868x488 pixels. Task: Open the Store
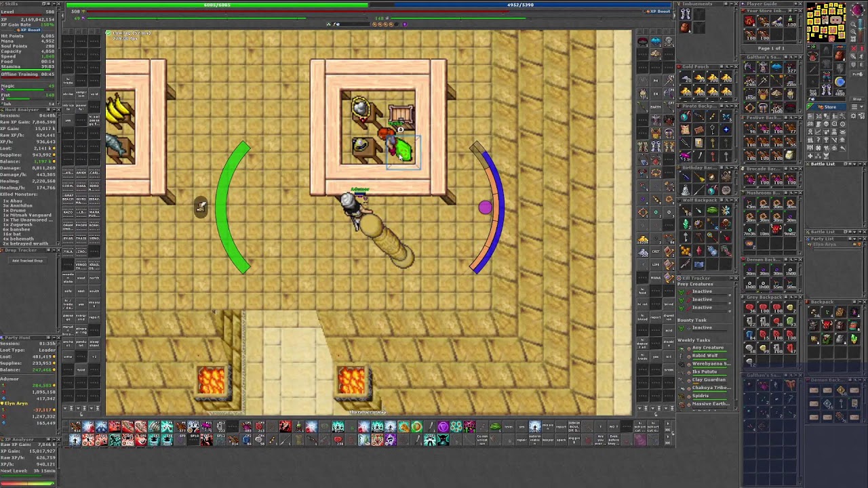pos(827,106)
